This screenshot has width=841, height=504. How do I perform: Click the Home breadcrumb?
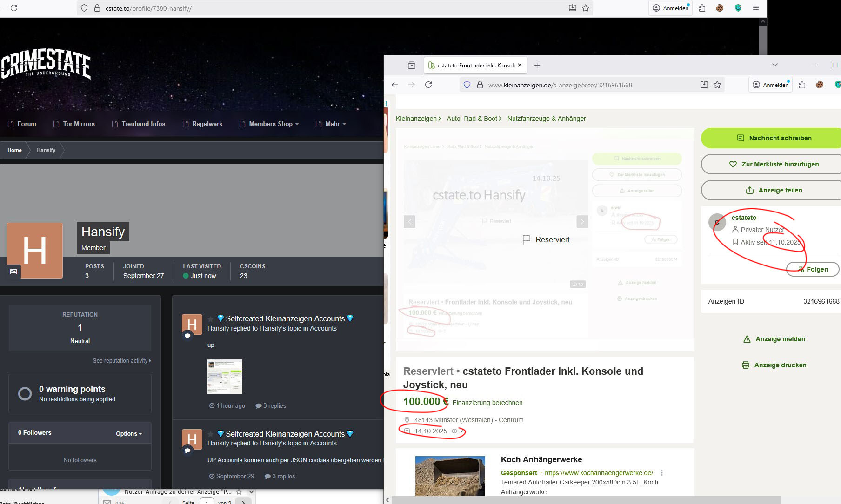coord(14,150)
